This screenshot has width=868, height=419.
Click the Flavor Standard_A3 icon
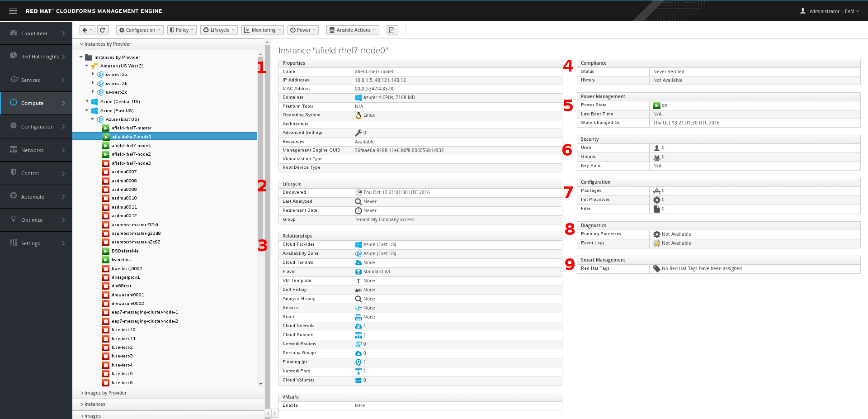click(x=359, y=272)
